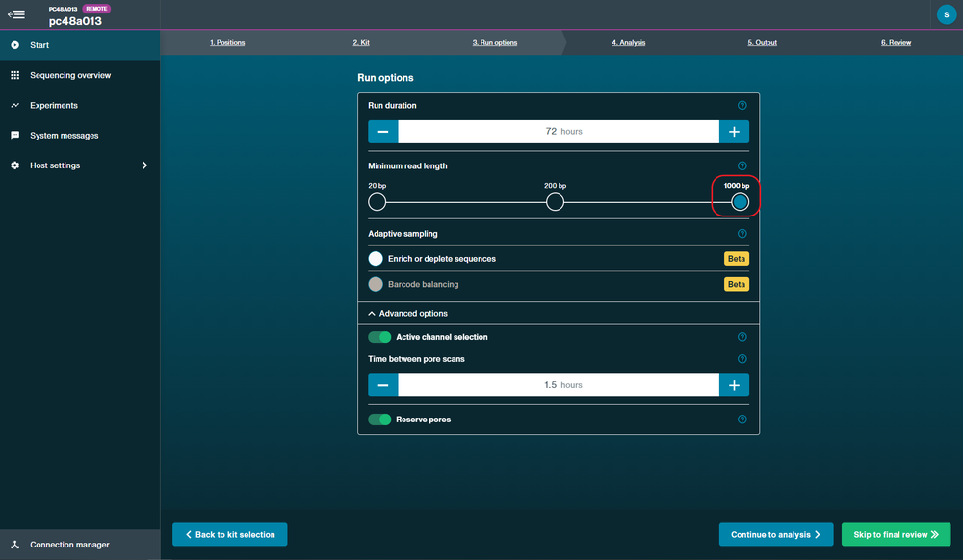
Task: Expand Host settings submenu arrow
Action: tap(145, 165)
